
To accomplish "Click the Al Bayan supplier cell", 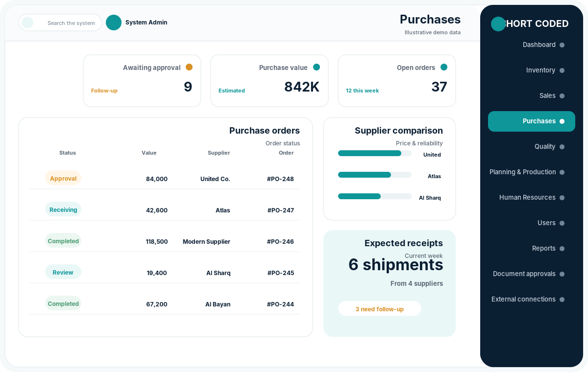I will 218,304.
